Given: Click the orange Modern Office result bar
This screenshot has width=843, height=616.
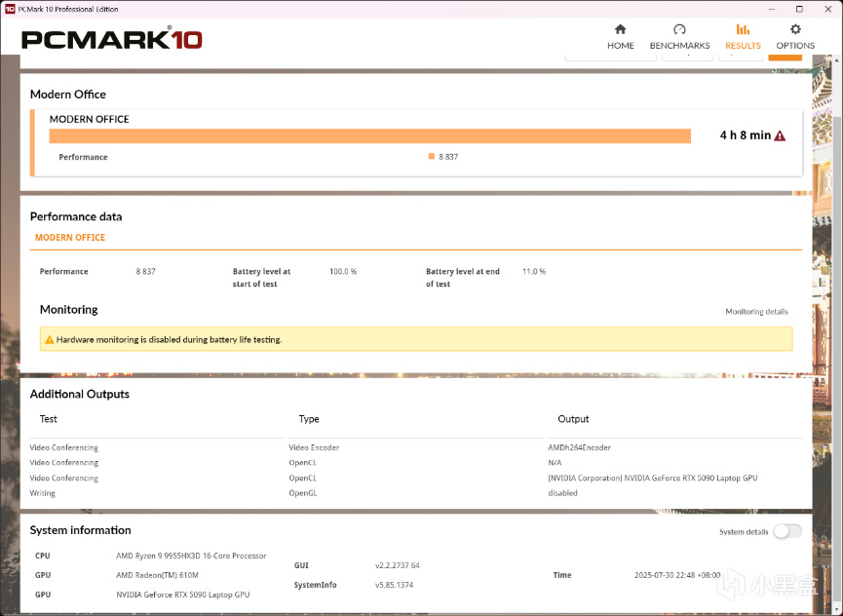Looking at the screenshot, I should click(369, 136).
